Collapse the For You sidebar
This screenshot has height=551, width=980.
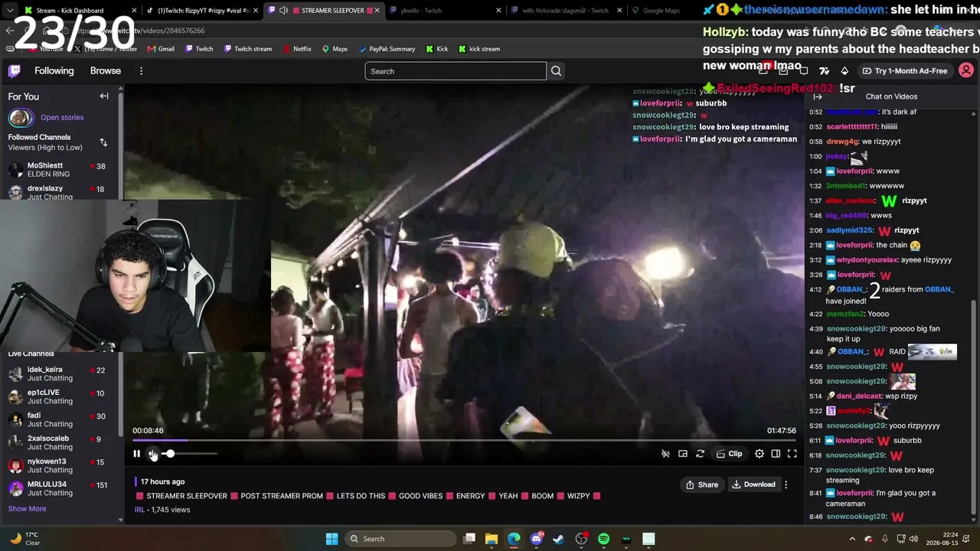point(104,96)
